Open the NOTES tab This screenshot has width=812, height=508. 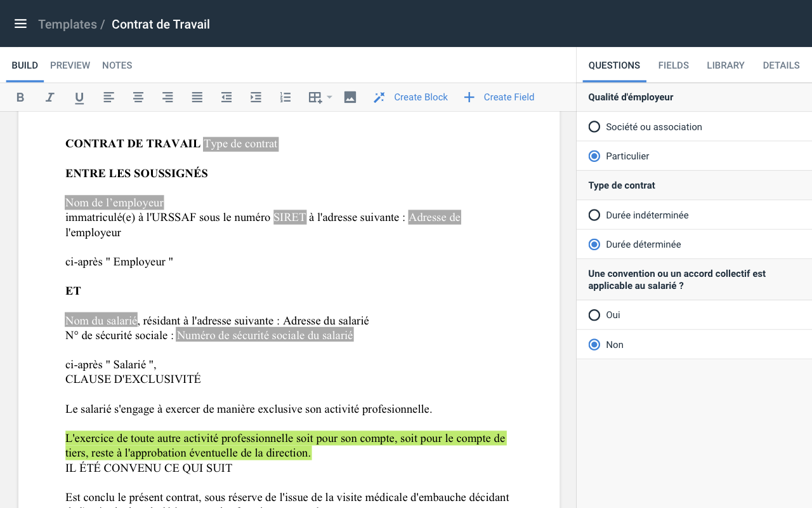(x=117, y=65)
